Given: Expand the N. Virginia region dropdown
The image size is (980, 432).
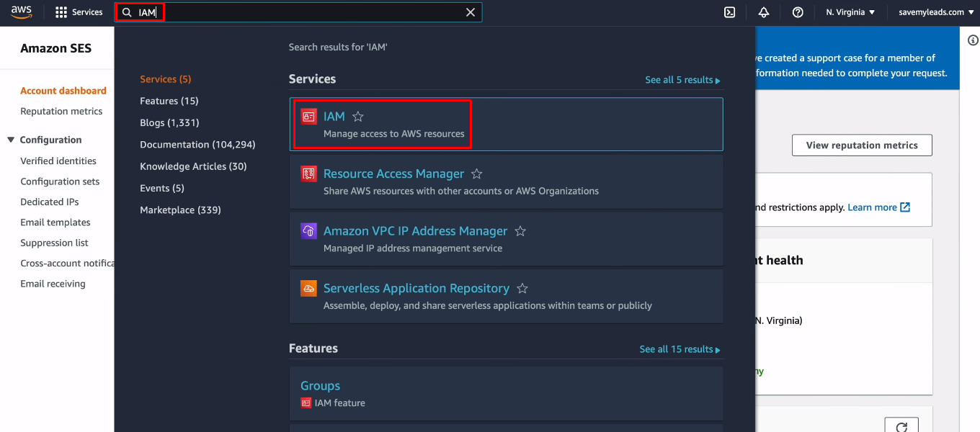Looking at the screenshot, I should click(850, 12).
